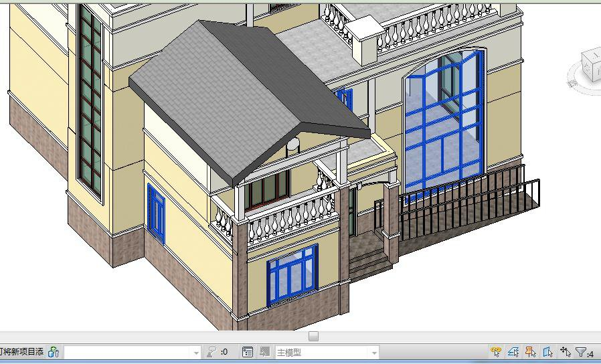Toggle Select Pinned Elements

[x=531, y=352]
